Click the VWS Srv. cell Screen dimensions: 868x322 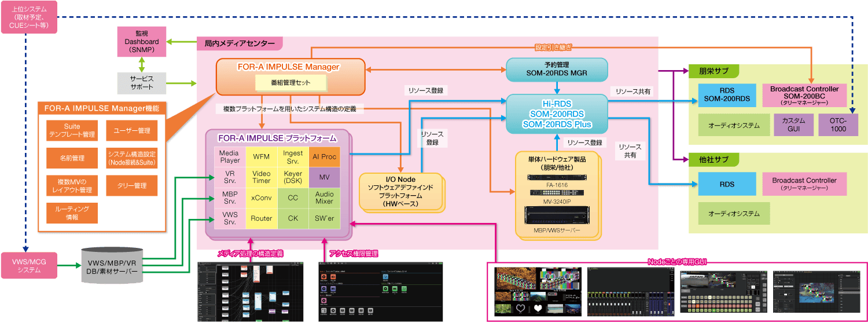[x=230, y=219]
